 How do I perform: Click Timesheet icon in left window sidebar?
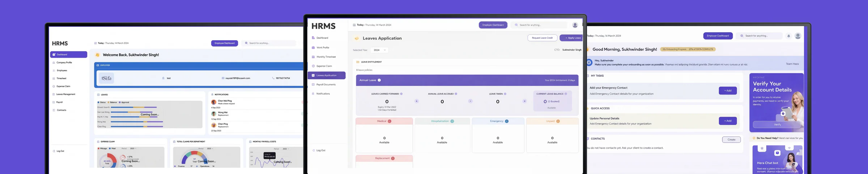[54, 78]
